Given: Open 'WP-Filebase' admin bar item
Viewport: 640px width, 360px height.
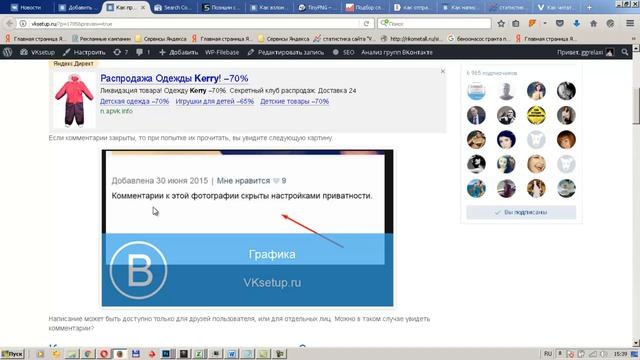Looking at the screenshot, I should [222, 52].
